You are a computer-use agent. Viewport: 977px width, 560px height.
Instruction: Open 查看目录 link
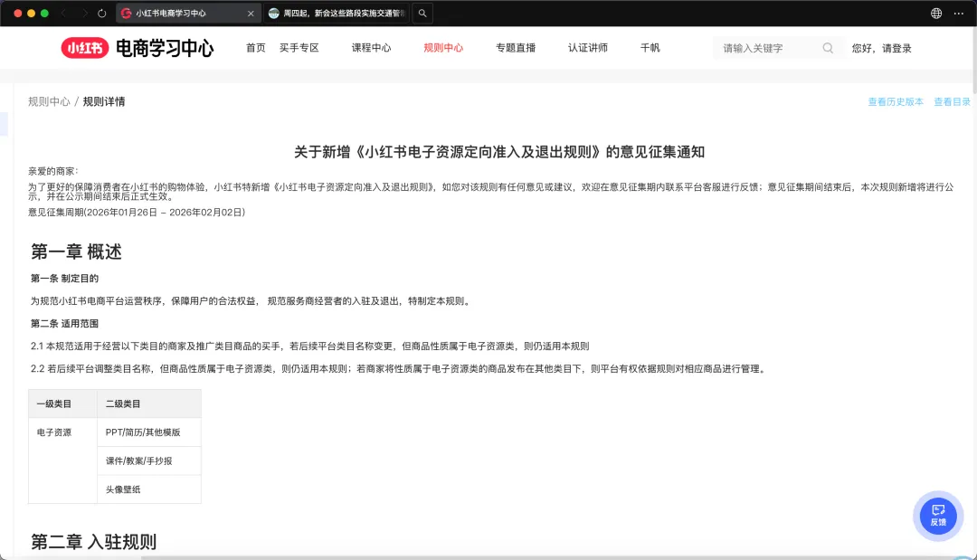click(952, 101)
